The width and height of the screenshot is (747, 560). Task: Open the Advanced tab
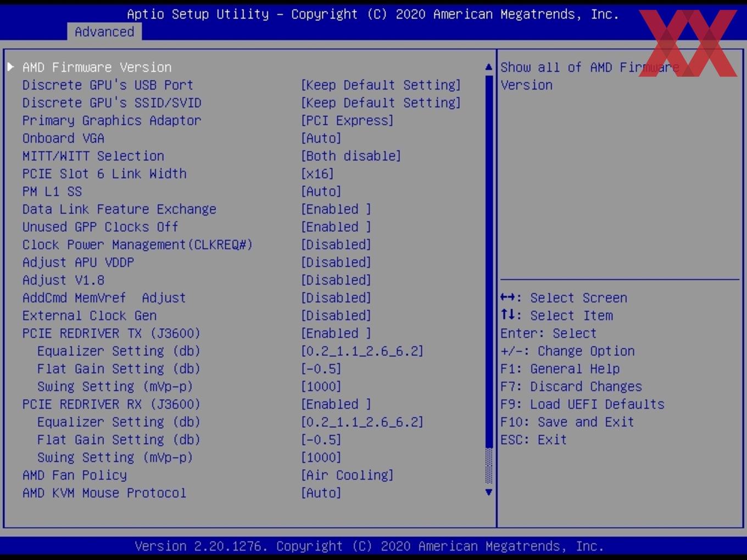[104, 32]
